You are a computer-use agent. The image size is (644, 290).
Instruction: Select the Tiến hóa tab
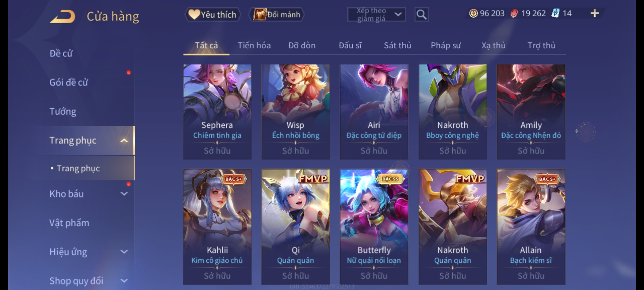254,45
